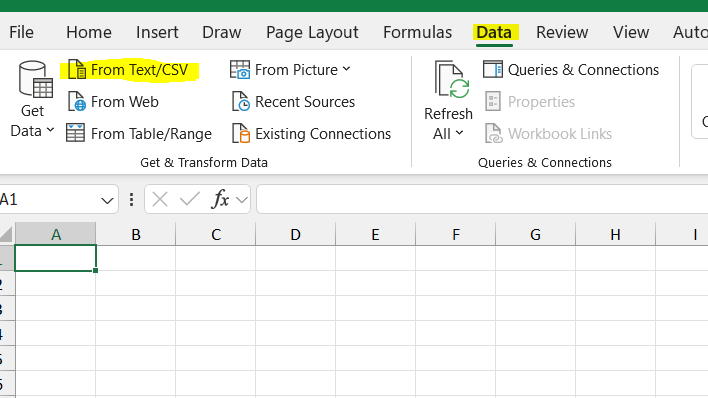Viewport: 708px width, 398px height.
Task: Select column E header
Action: (x=375, y=234)
